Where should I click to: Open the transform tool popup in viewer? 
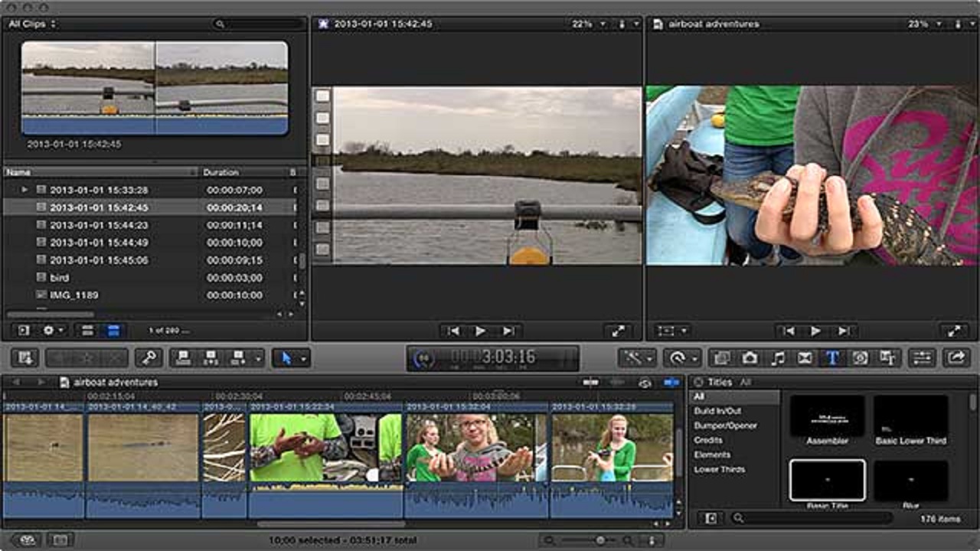click(673, 331)
